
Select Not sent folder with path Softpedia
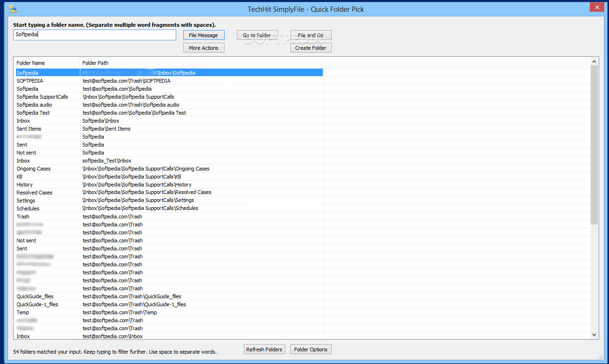click(169, 153)
